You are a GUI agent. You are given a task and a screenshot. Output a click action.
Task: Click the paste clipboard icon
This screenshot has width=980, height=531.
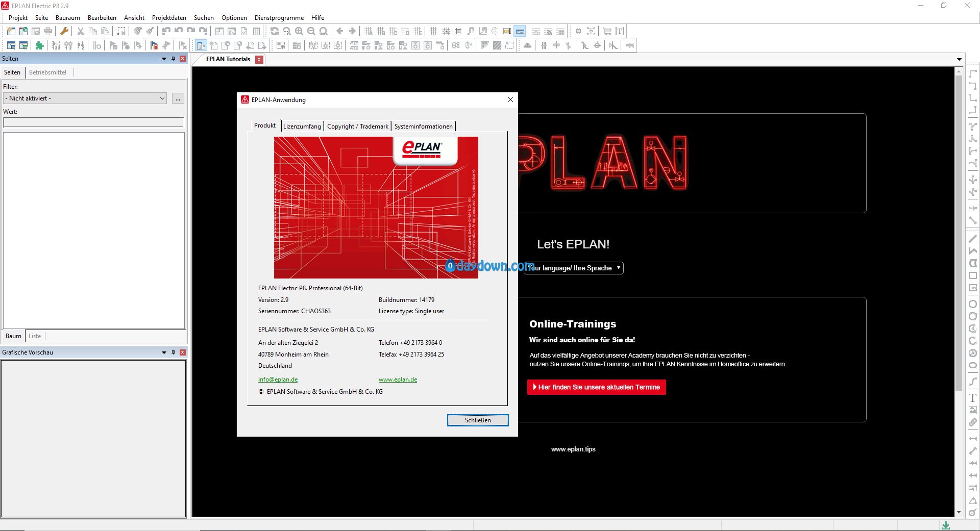pos(105,31)
